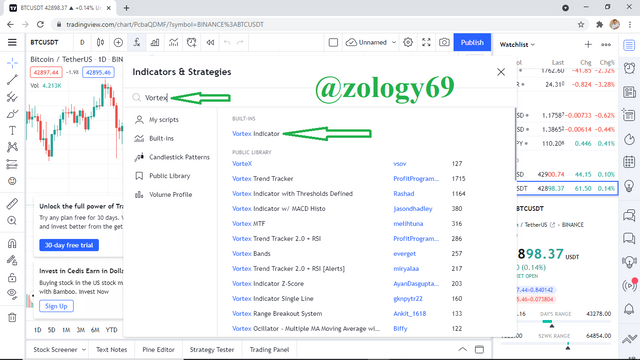The height and width of the screenshot is (360, 640).
Task: Undo last chart action
Action: (227, 42)
